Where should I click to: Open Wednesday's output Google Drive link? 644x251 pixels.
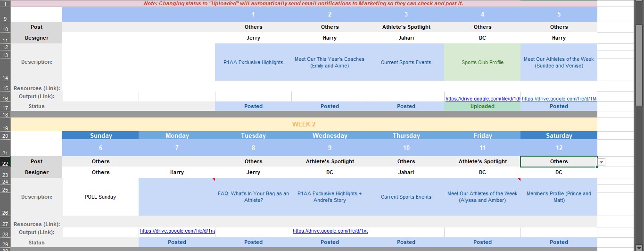point(330,231)
